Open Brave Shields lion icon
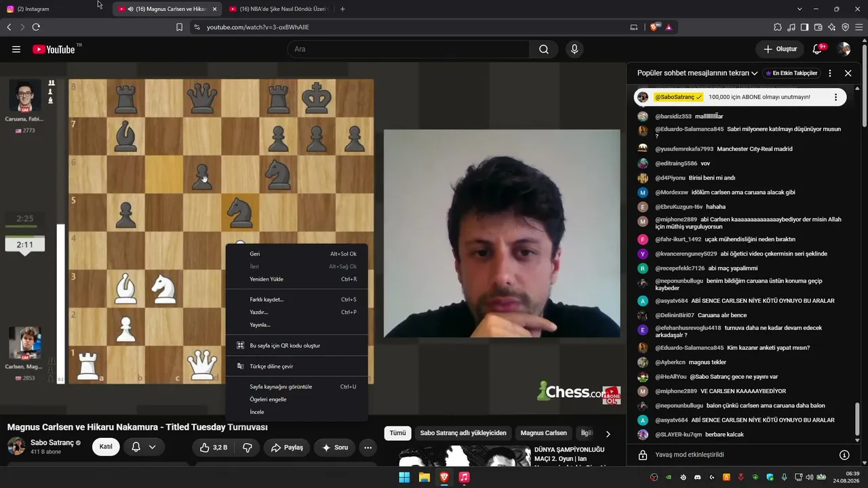868x488 pixels. coord(654,27)
